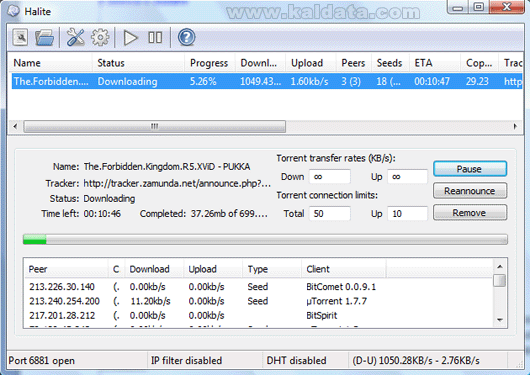Click peers list scroll down arrow

(x=500, y=320)
